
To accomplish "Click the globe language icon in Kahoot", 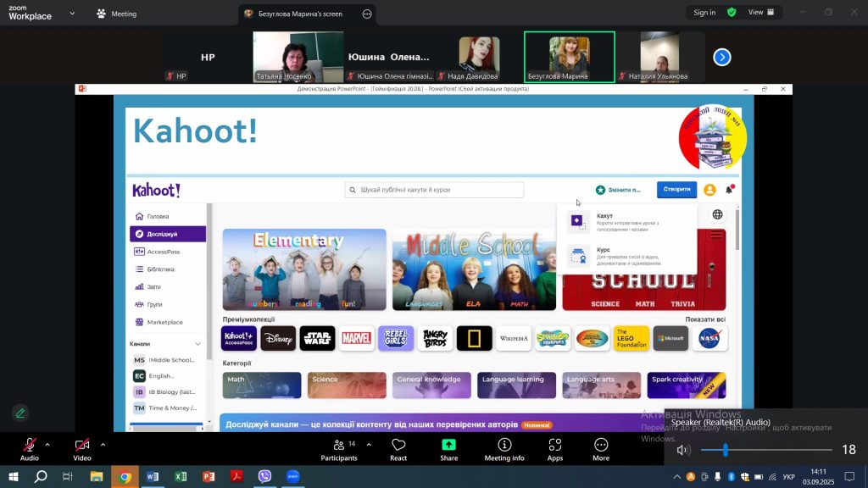I will tap(717, 214).
